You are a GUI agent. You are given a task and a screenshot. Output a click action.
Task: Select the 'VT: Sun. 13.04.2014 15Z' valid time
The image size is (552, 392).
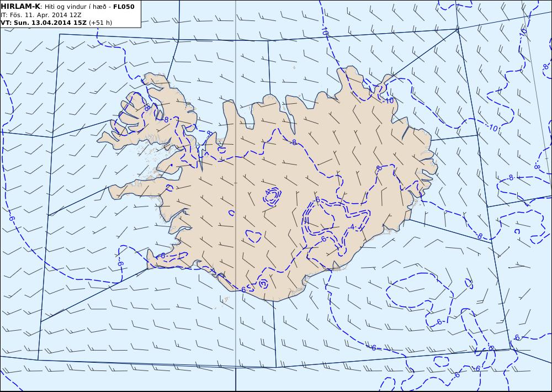[x=44, y=23]
